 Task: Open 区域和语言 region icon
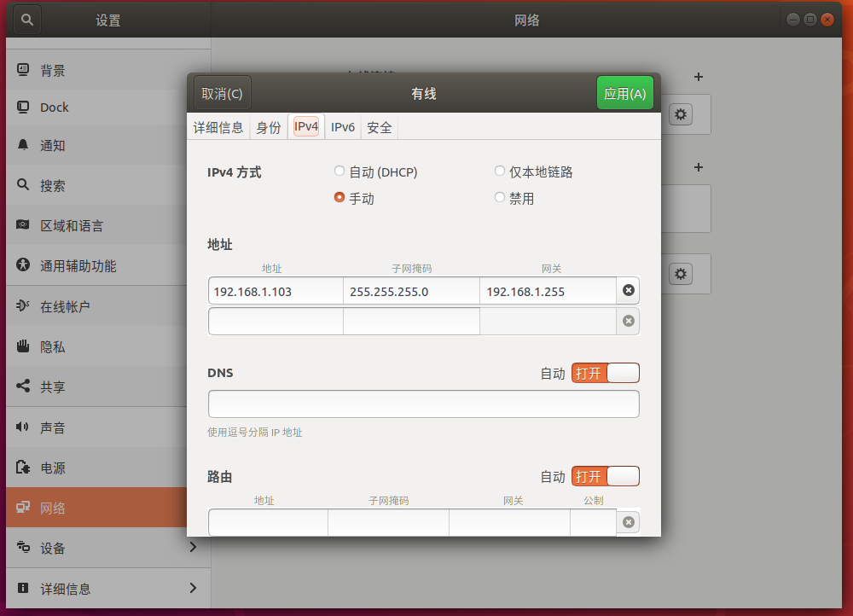point(23,224)
